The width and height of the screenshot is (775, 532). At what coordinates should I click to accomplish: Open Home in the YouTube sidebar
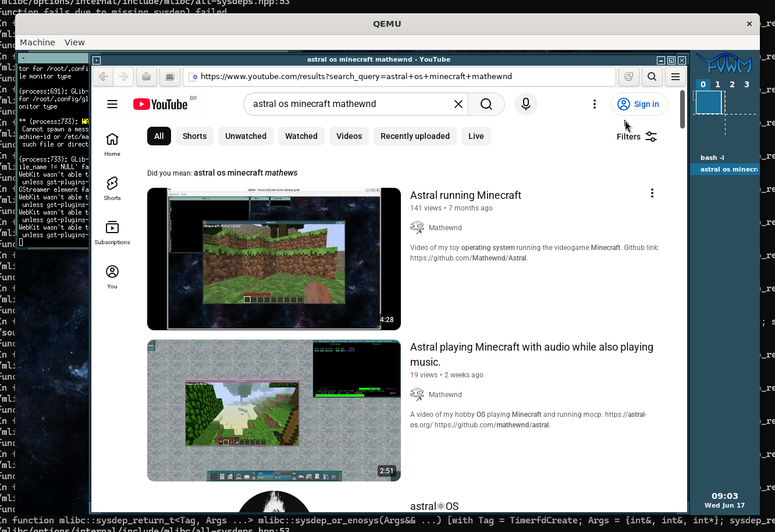coord(112,145)
